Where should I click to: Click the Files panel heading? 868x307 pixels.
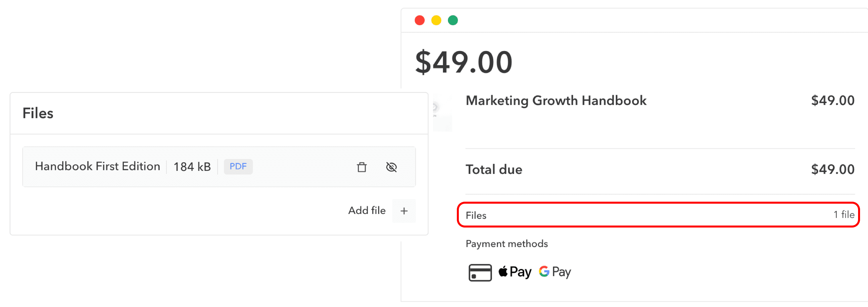pyautogui.click(x=38, y=113)
